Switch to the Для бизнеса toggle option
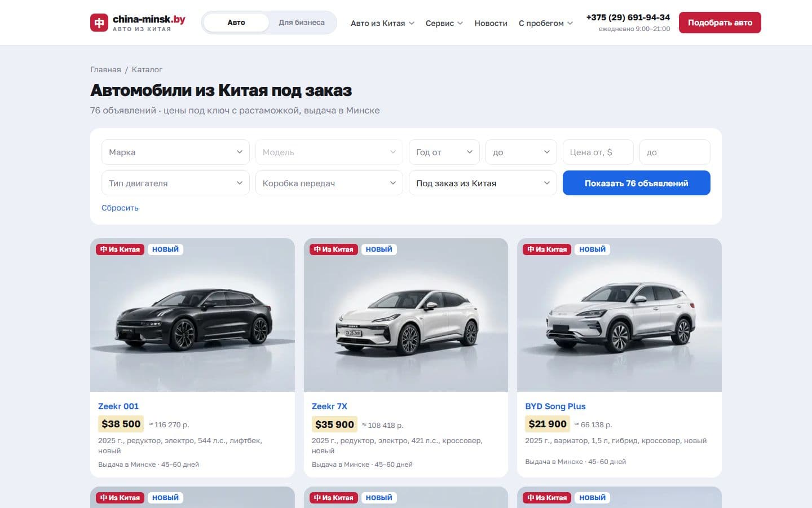Viewport: 812px width, 508px height. pos(302,23)
